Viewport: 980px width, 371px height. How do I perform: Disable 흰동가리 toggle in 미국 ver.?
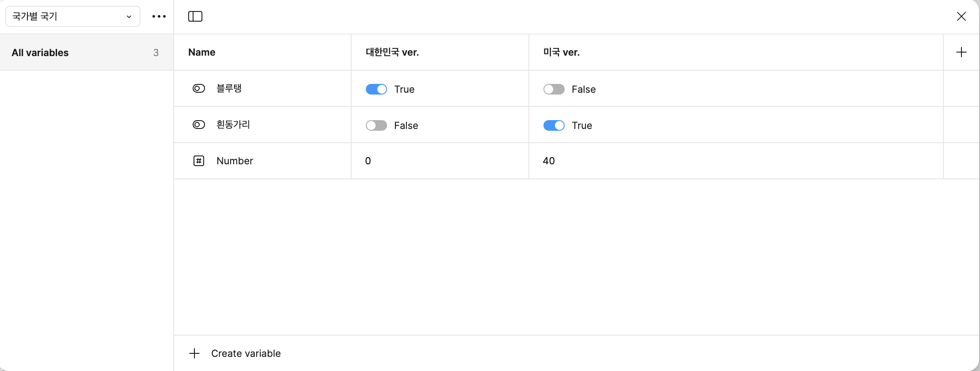tap(554, 125)
